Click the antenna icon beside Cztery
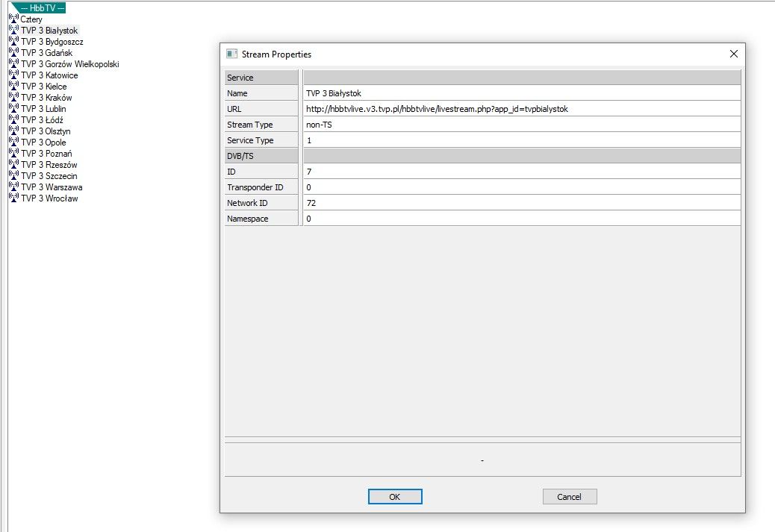Viewport: 775px width, 532px height. coord(14,19)
